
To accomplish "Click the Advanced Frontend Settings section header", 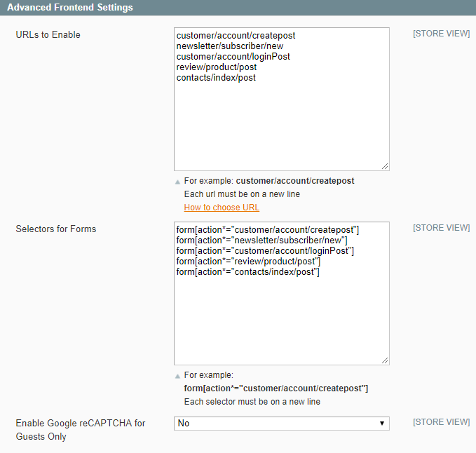I will tap(70, 8).
